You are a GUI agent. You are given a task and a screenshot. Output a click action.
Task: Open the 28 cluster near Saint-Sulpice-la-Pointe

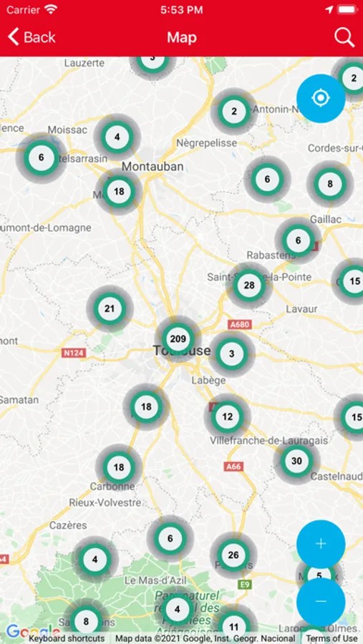[249, 286]
